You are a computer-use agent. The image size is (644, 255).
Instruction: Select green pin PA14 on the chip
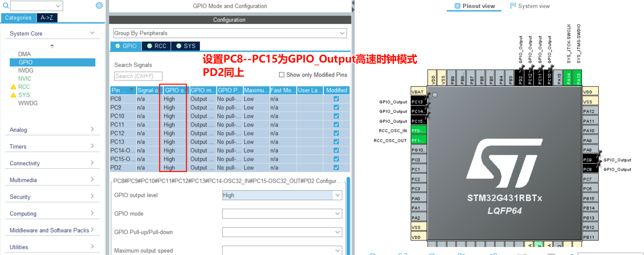569,78
